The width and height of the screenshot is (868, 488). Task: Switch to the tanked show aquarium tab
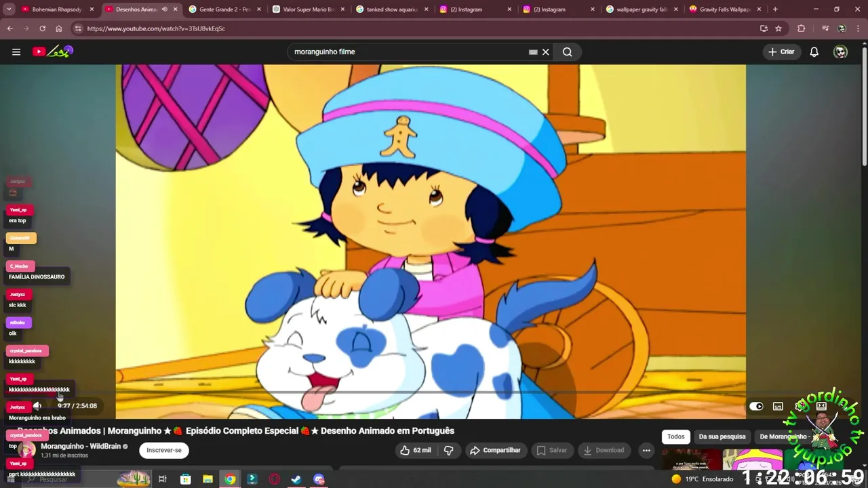pyautogui.click(x=392, y=9)
